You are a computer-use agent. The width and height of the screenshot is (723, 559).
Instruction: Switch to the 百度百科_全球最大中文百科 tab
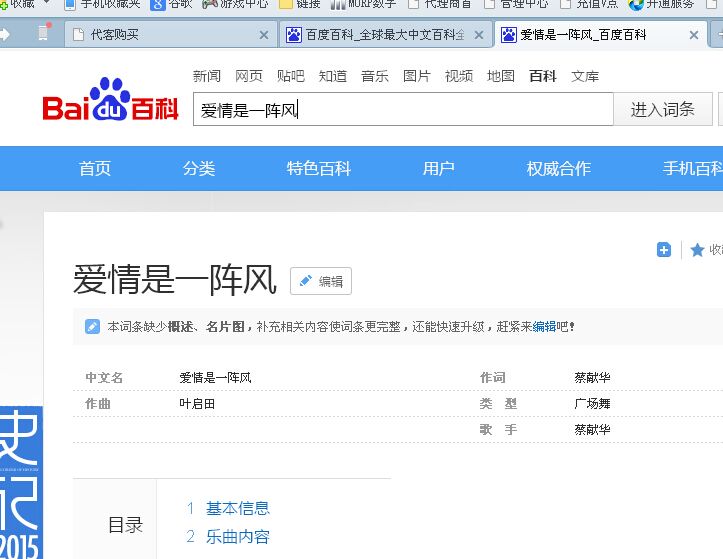coord(375,35)
